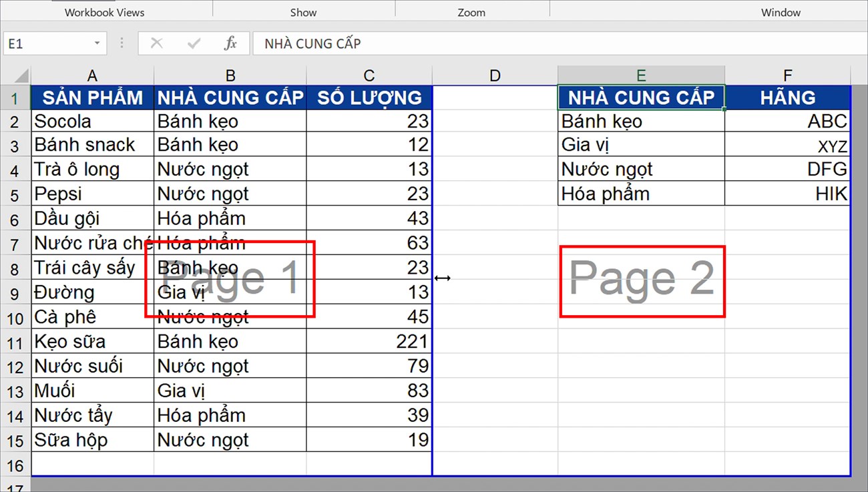Select the cell with DFG in column F
This screenshot has height=492, width=868.
[x=788, y=170]
